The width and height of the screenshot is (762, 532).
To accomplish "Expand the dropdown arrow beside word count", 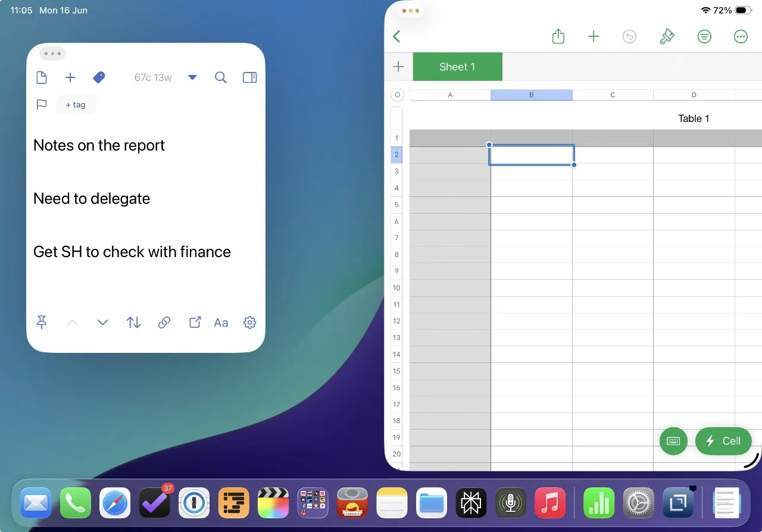I will tap(192, 77).
